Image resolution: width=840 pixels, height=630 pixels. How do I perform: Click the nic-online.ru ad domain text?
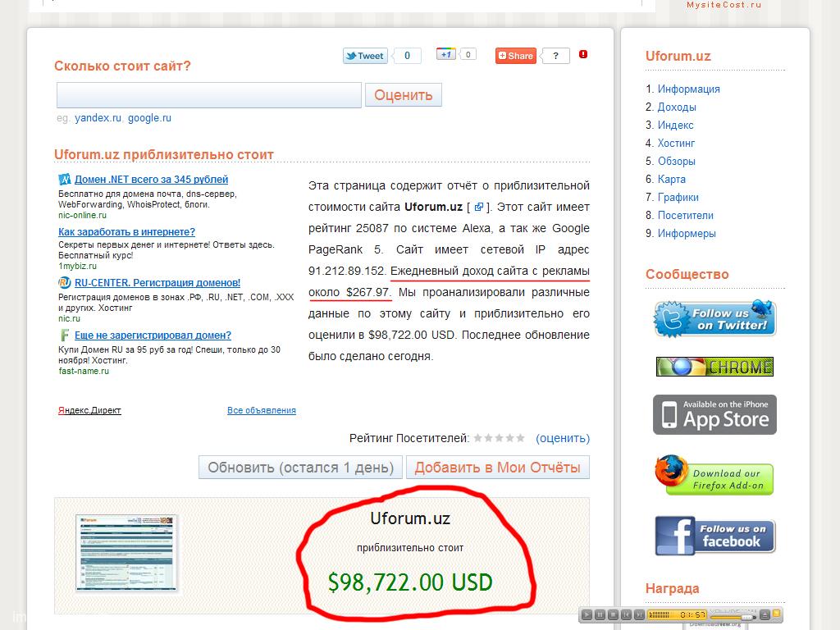click(x=83, y=216)
